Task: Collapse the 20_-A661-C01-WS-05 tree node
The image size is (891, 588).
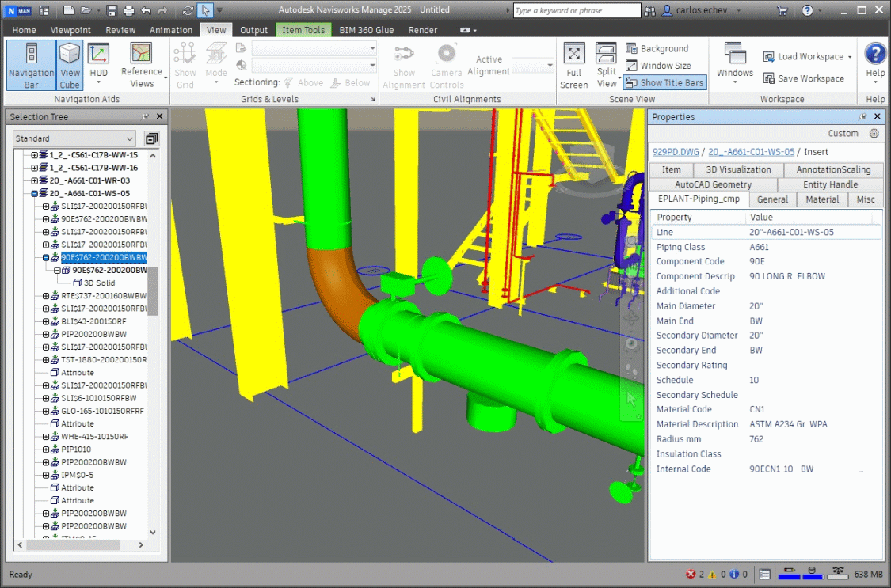Action: click(x=35, y=194)
